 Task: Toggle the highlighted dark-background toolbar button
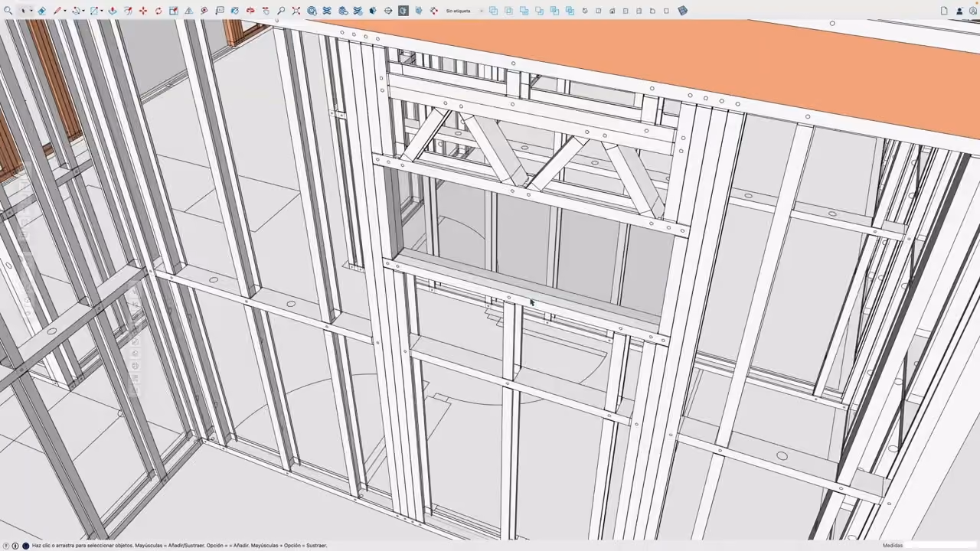coord(403,11)
